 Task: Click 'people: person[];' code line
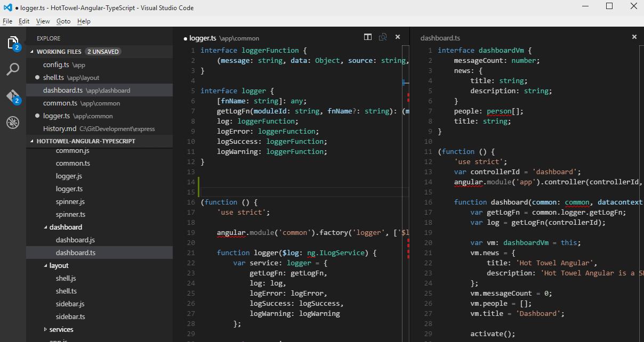489,111
